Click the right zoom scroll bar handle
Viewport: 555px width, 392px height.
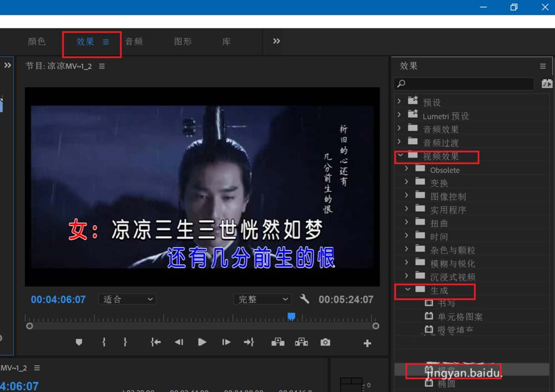pyautogui.click(x=376, y=326)
